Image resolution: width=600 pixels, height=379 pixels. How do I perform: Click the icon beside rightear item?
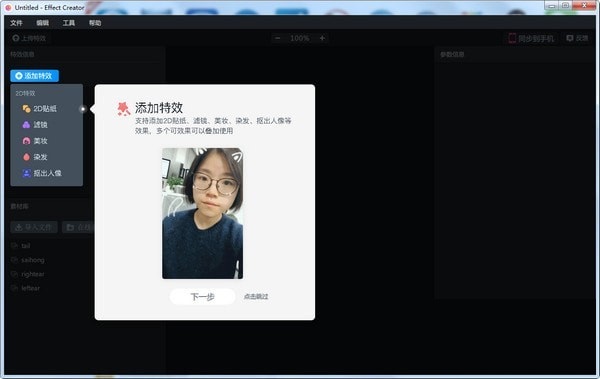tap(15, 274)
